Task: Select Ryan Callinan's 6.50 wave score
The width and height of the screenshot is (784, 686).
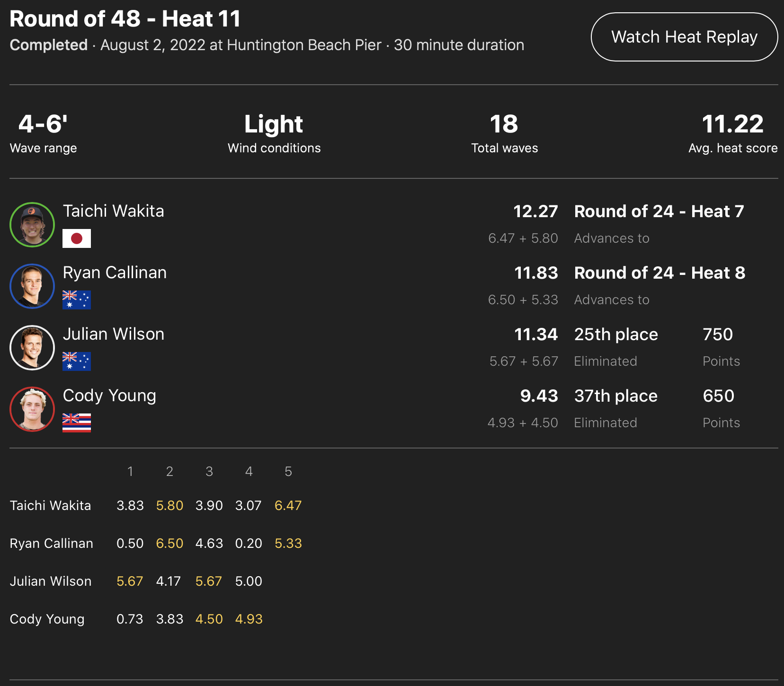Action: 169,543
